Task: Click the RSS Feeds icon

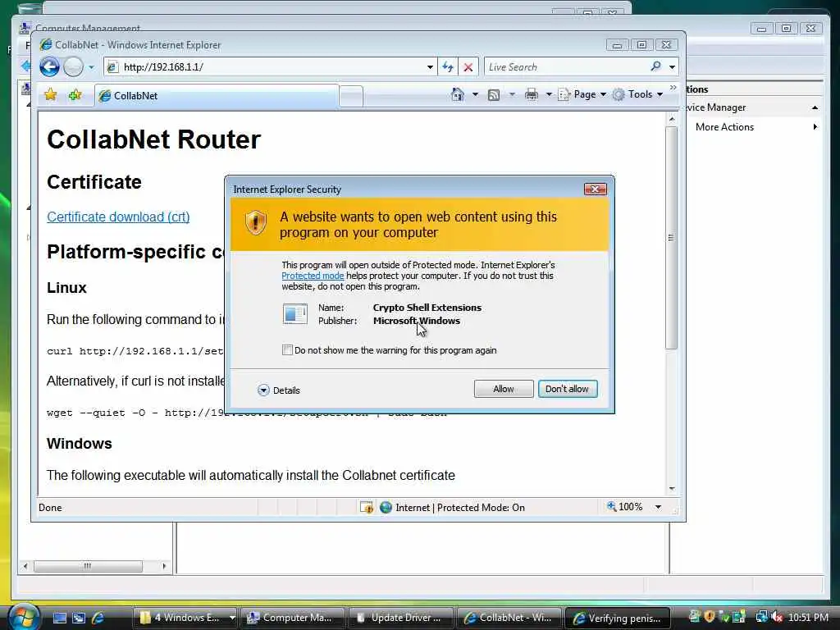Action: click(494, 95)
